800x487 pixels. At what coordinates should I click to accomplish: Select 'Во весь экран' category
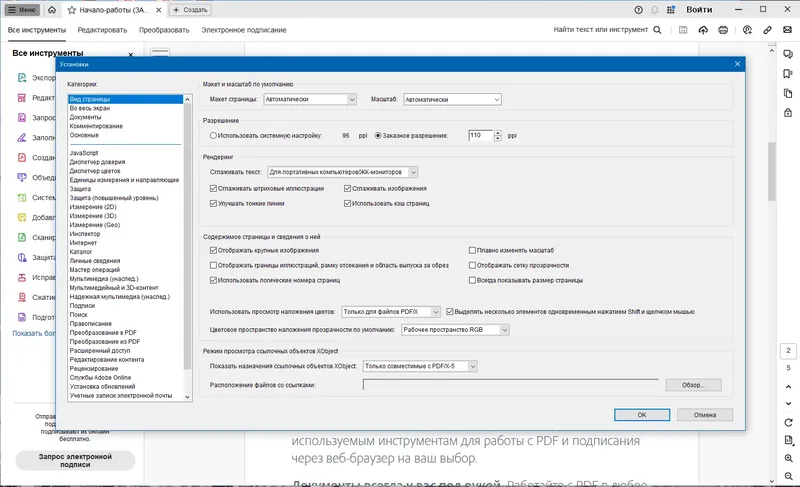click(x=90, y=108)
